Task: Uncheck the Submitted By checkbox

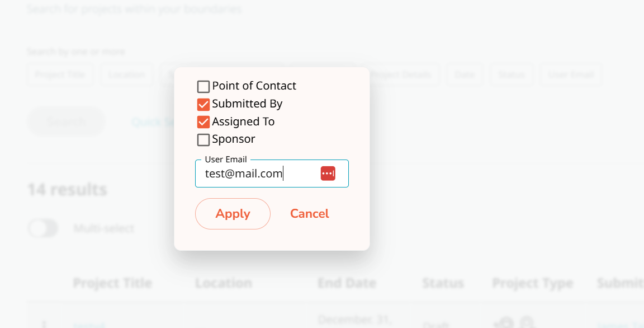Action: click(203, 105)
